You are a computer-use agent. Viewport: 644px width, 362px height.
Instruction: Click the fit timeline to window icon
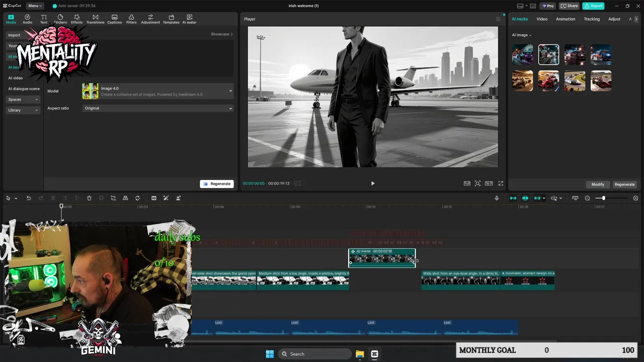coord(575,198)
